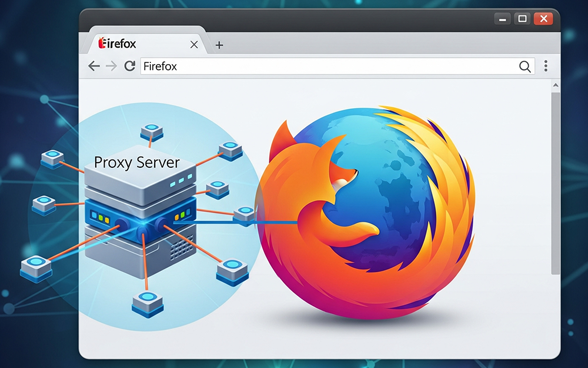Open the three-dot browser menu
Viewport: 588px width, 368px height.
546,66
